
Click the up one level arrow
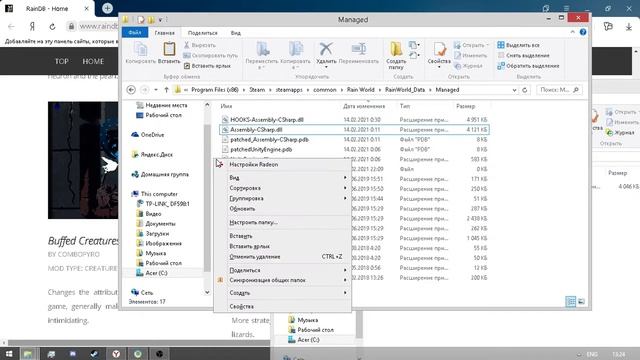coord(166,90)
